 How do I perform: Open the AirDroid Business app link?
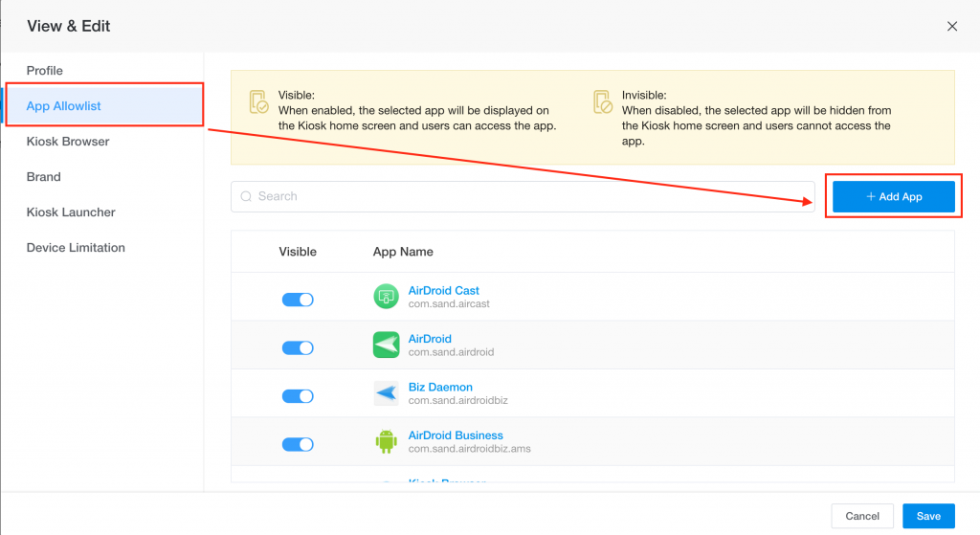pyautogui.click(x=455, y=435)
